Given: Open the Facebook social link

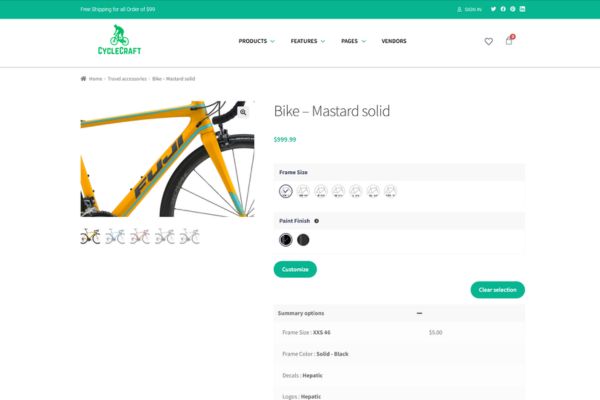Looking at the screenshot, I should pos(503,9).
